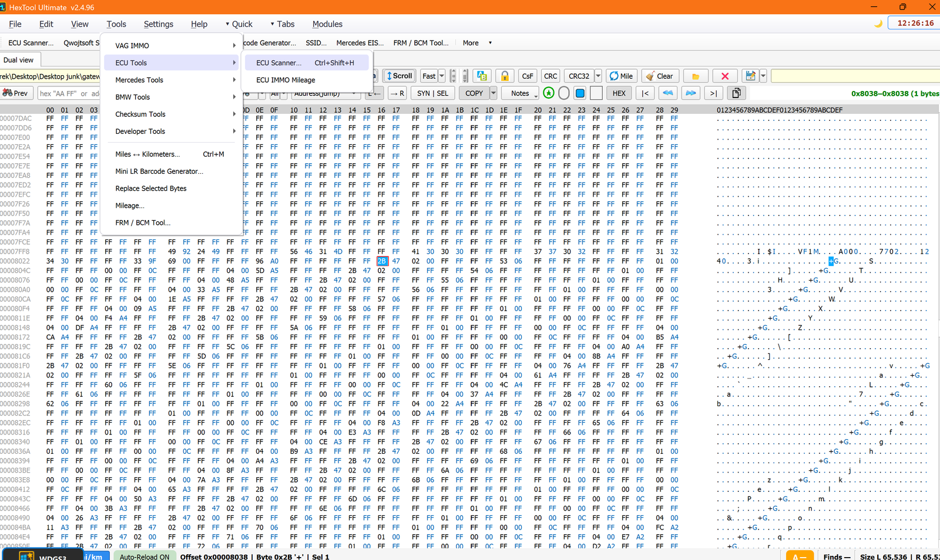Open the Settings menu
Screen dimensions: 940x560
point(159,24)
